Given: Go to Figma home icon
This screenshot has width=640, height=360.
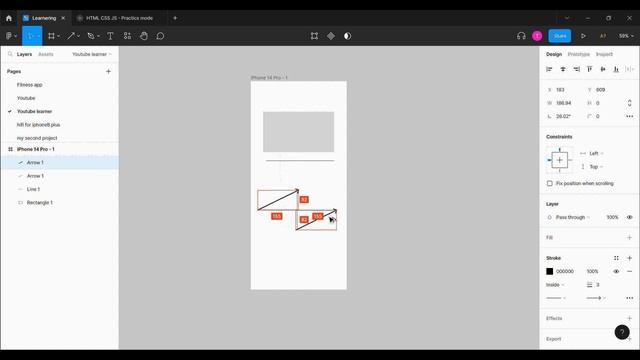Looking at the screenshot, I should (9, 18).
